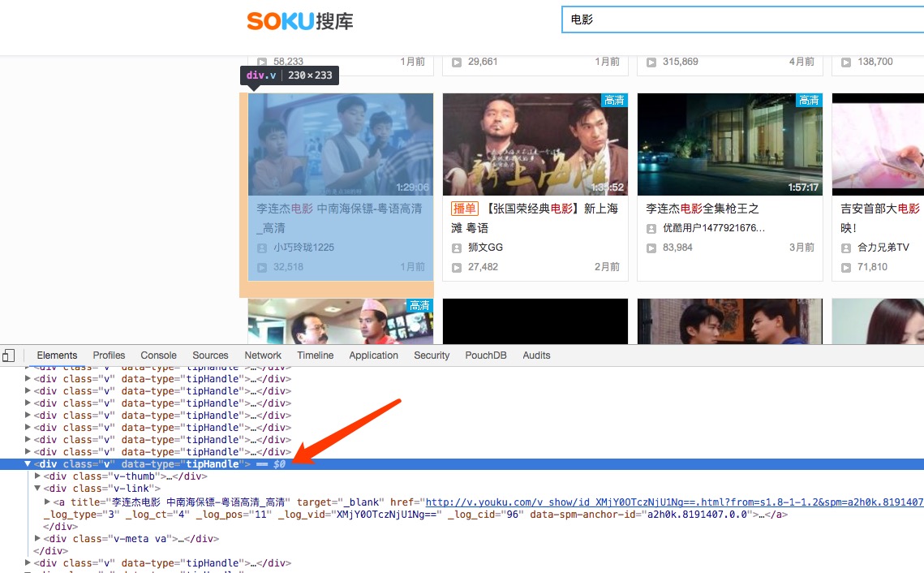
Task: Visit uploader 合力兄弟TV
Action: tap(883, 248)
